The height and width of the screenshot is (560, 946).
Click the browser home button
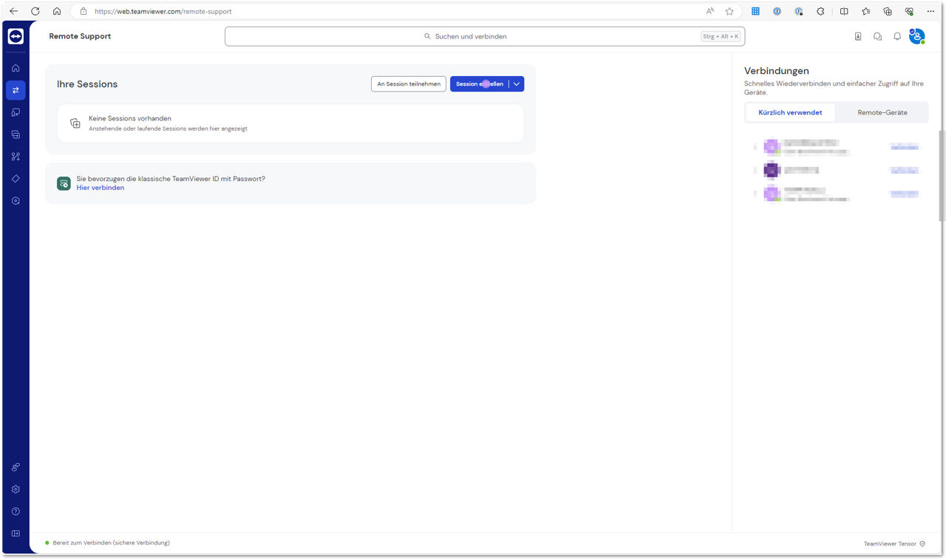[x=56, y=11]
